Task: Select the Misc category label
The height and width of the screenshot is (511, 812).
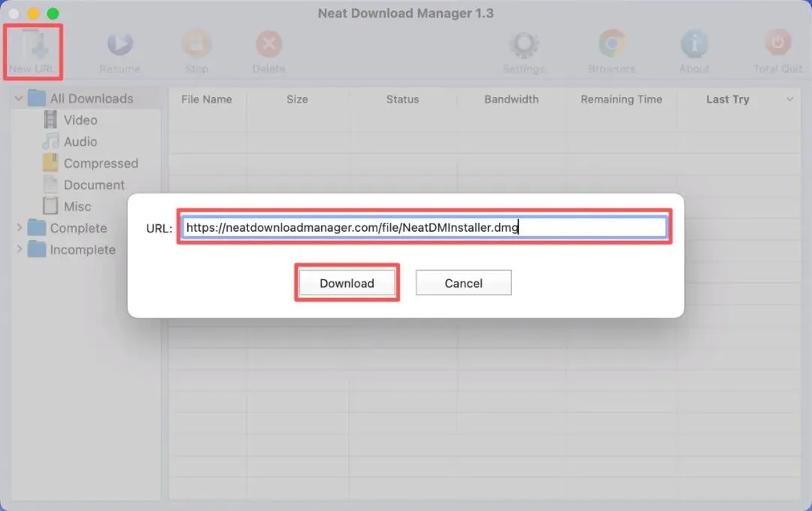Action: 77,206
